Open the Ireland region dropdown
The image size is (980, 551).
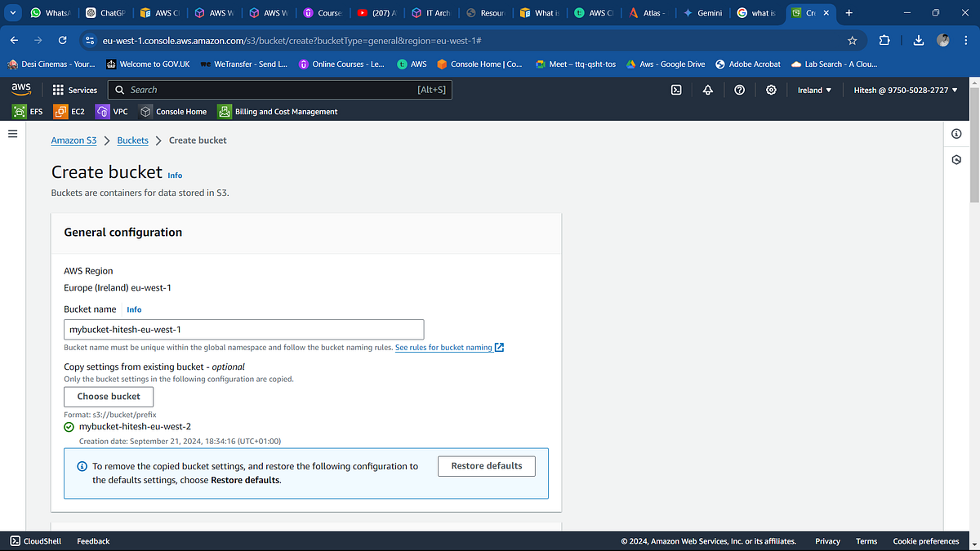[814, 90]
